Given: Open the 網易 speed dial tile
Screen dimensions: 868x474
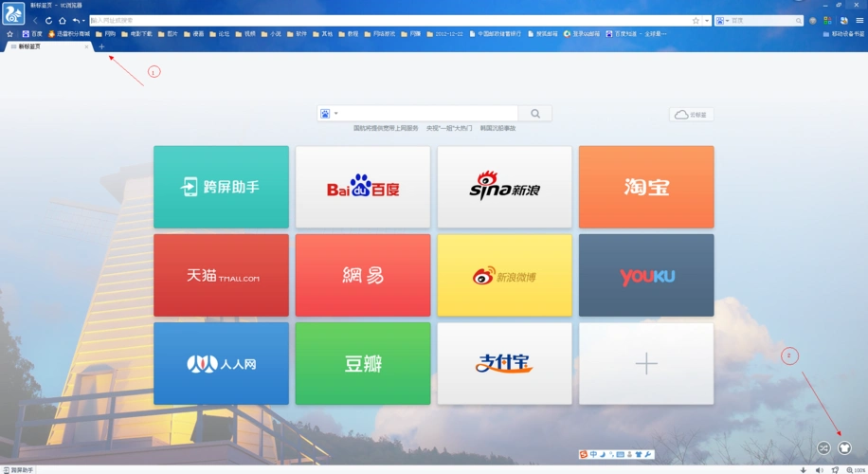Looking at the screenshot, I should tap(363, 275).
